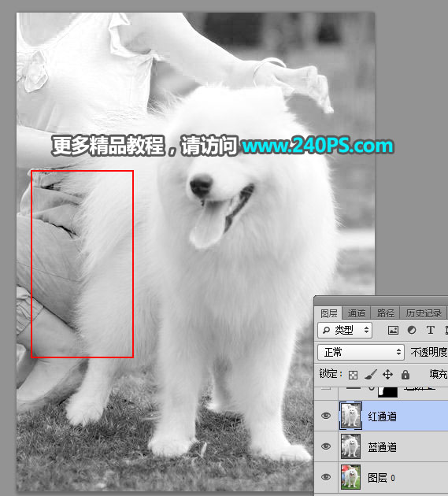This screenshot has width=448, height=496.
Task: Switch to the 通道 tab
Action: [356, 313]
